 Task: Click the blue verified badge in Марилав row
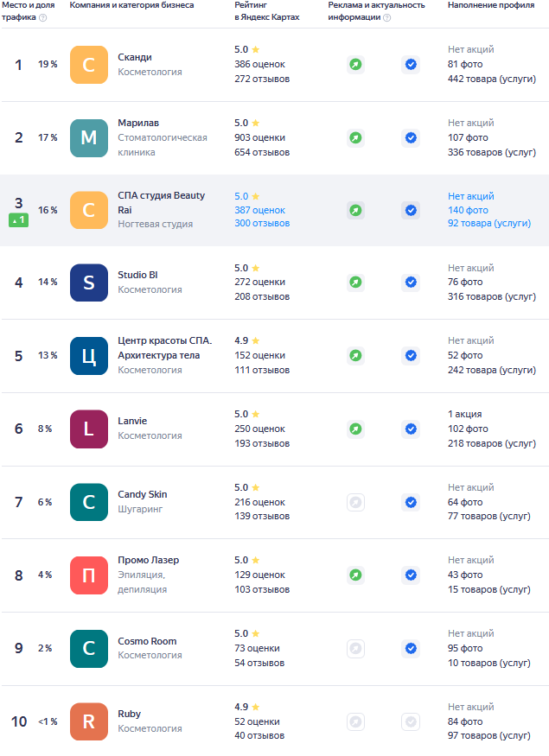[x=411, y=138]
